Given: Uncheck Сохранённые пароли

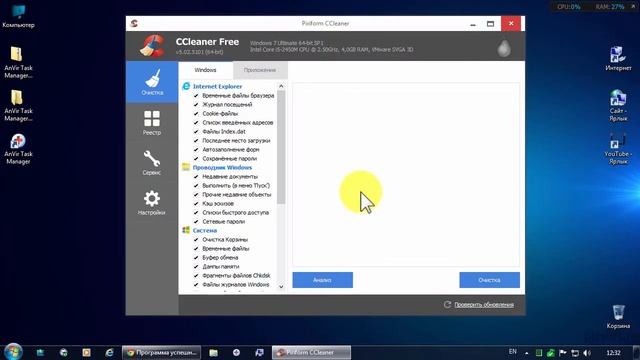Looking at the screenshot, I should 196,158.
